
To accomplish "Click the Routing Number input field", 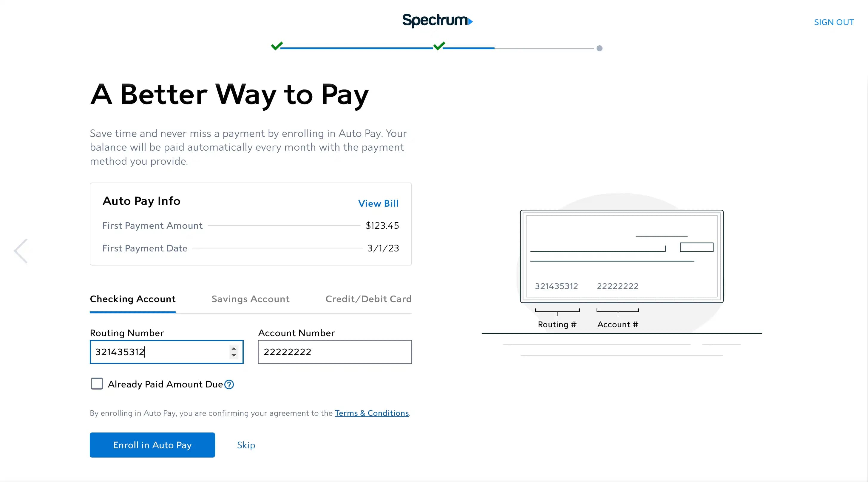I will [x=167, y=351].
